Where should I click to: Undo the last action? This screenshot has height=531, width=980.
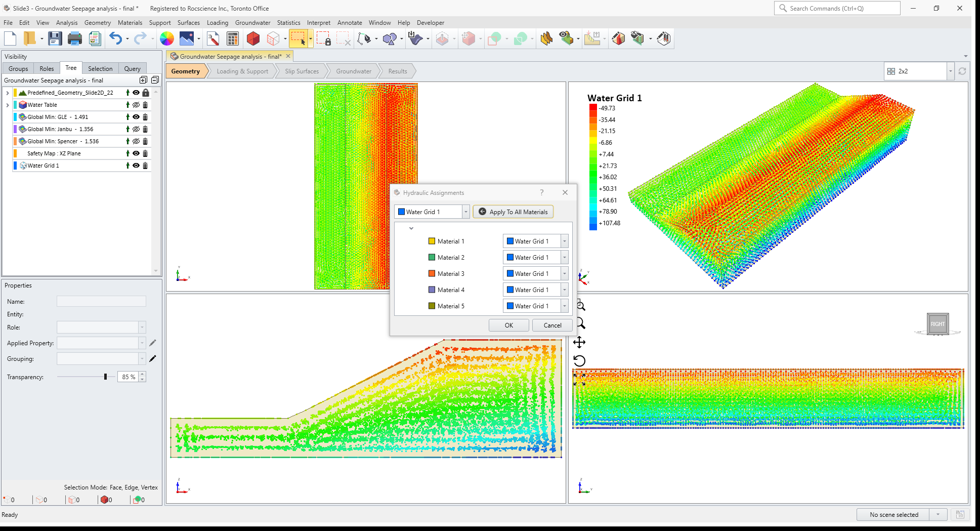(115, 38)
